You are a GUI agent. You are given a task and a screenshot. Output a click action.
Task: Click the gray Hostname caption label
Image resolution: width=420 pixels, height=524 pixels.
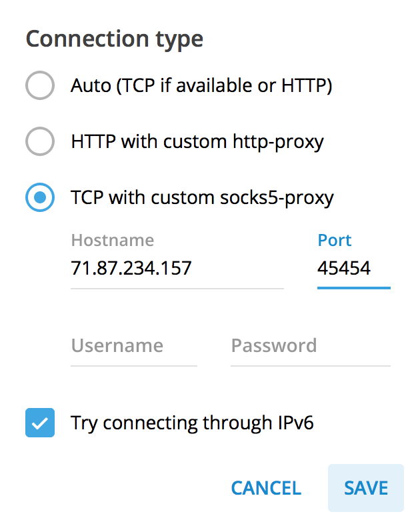pos(113,241)
